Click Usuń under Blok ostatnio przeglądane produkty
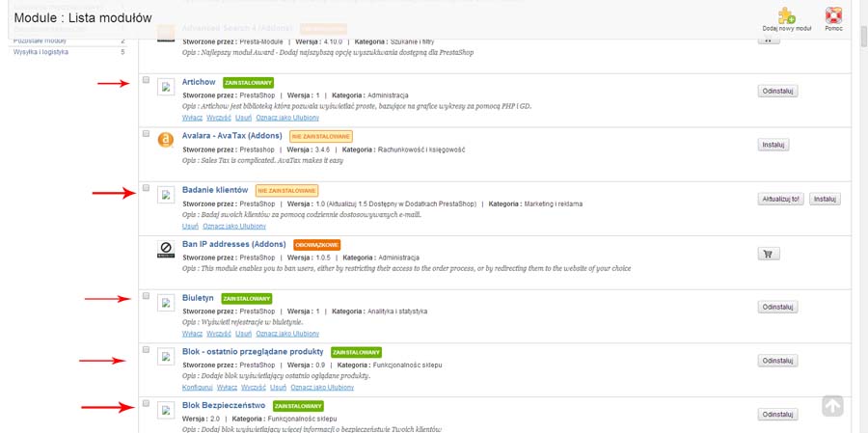This screenshot has height=433, width=868. [x=279, y=388]
